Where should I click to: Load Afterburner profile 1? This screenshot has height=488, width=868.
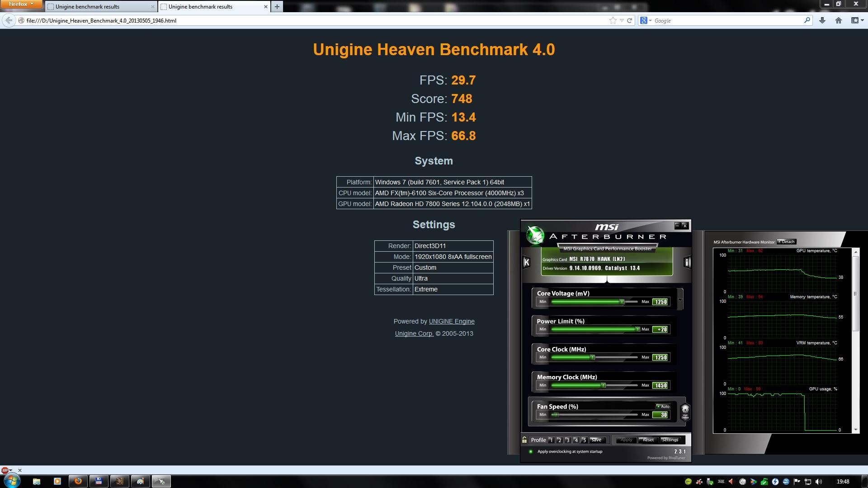click(x=551, y=440)
